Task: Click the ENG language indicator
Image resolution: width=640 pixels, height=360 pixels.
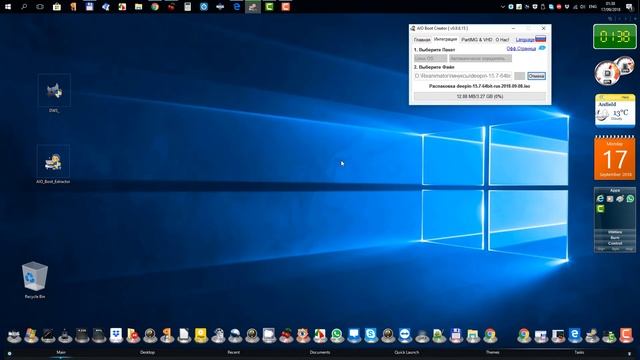Action: click(593, 7)
